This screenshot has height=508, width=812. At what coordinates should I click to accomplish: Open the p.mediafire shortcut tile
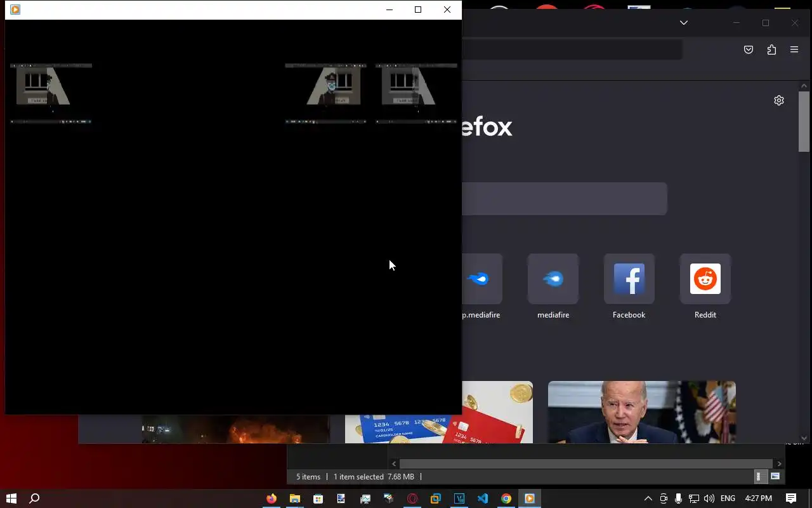pos(482,279)
